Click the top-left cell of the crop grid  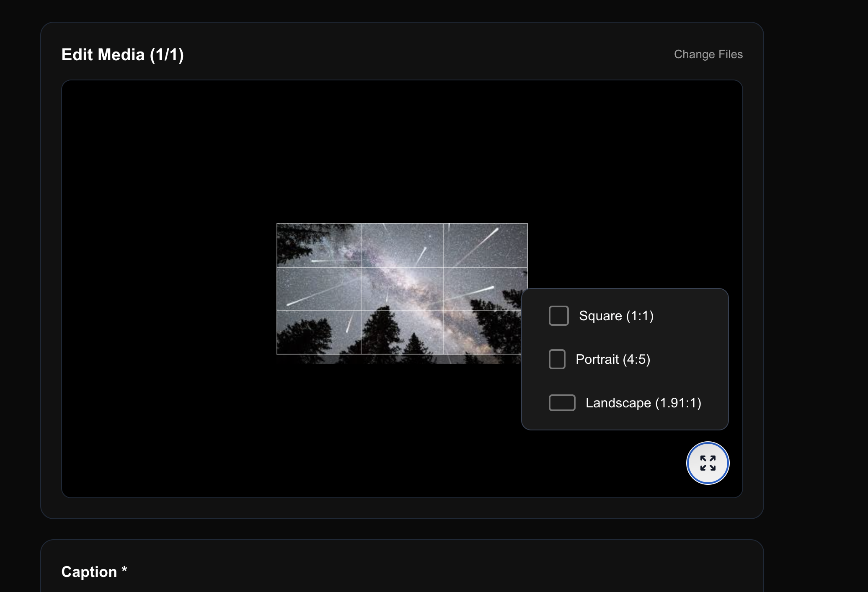[319, 245]
